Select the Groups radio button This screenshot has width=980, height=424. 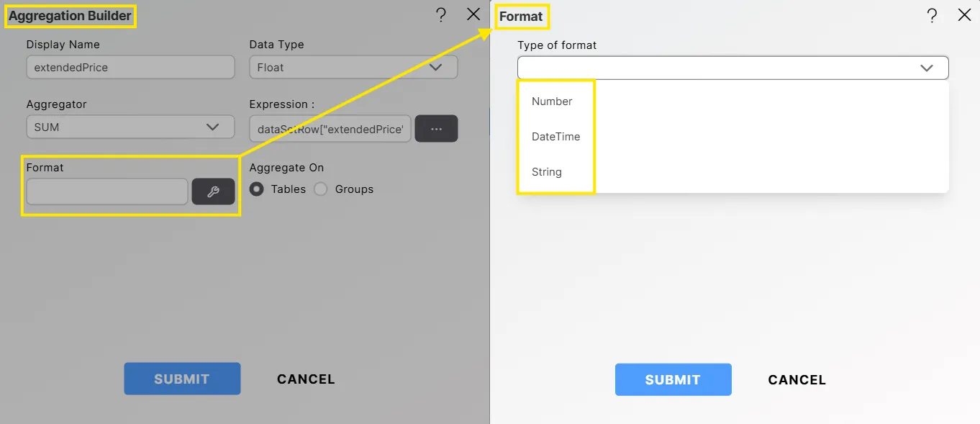point(321,189)
